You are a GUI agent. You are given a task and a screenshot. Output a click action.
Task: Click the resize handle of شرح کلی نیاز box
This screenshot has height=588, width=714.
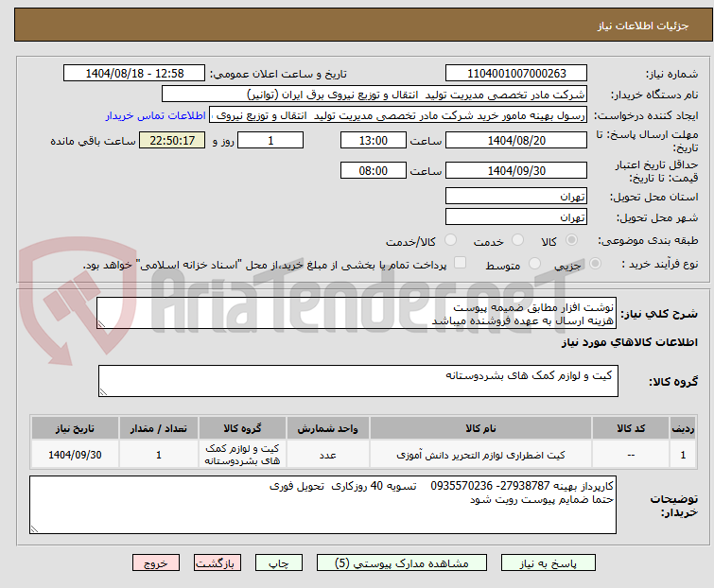(x=101, y=324)
